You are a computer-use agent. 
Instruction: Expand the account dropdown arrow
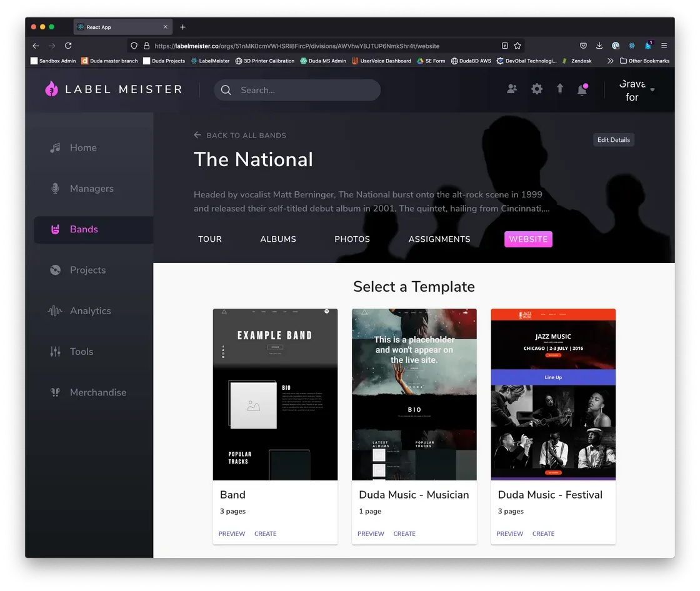point(652,90)
